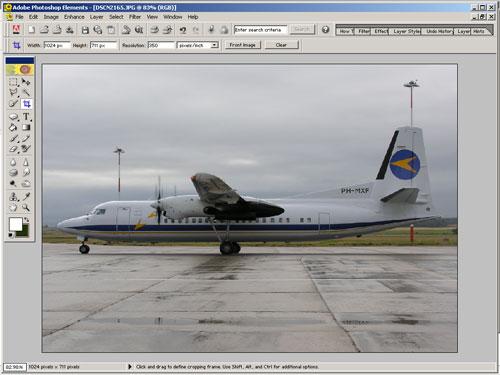Swap foreground and background colors
This screenshot has width=500, height=375.
(x=26, y=220)
